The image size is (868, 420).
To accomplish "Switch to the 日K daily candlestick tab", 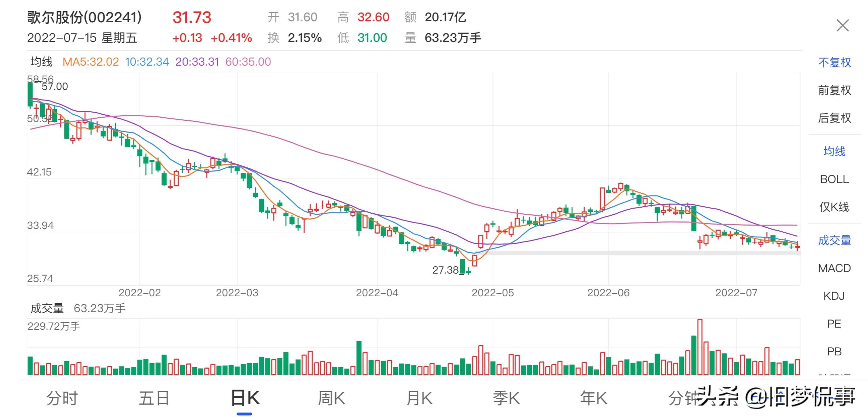I will [x=245, y=398].
